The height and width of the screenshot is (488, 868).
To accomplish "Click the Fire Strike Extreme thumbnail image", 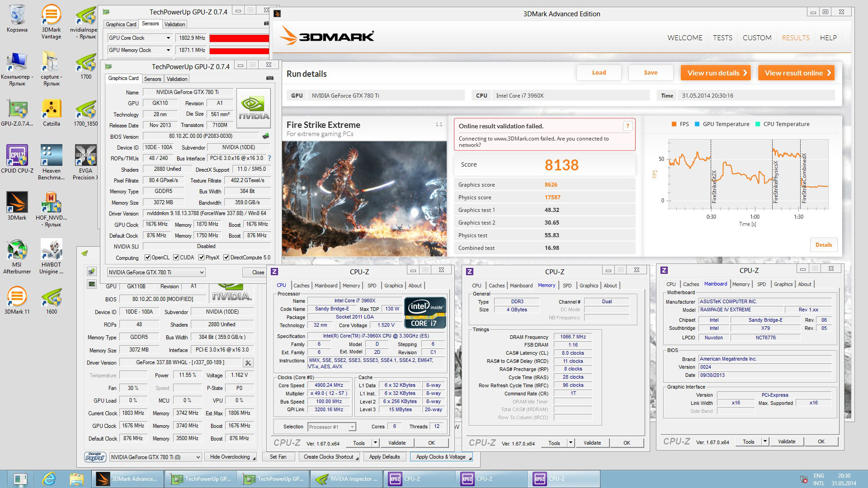I will [x=364, y=199].
